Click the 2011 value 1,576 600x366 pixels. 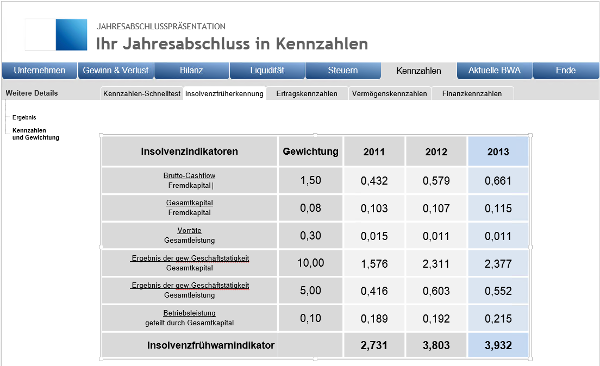click(374, 263)
